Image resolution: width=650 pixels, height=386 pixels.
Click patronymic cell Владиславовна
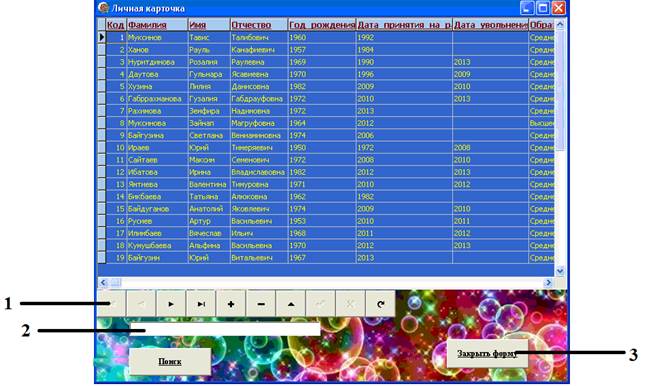(x=259, y=172)
